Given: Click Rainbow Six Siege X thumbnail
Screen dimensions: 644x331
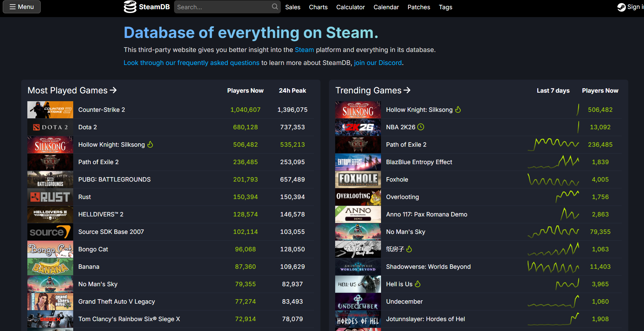Looking at the screenshot, I should pyautogui.click(x=50, y=319).
